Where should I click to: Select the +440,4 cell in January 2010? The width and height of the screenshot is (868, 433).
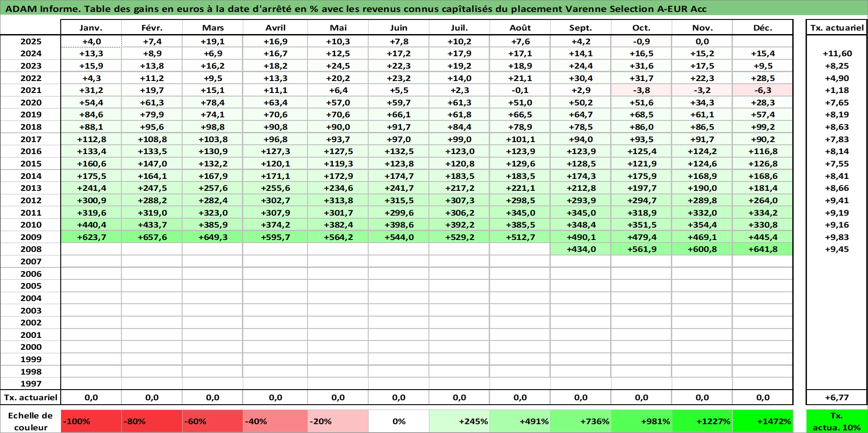tap(91, 224)
